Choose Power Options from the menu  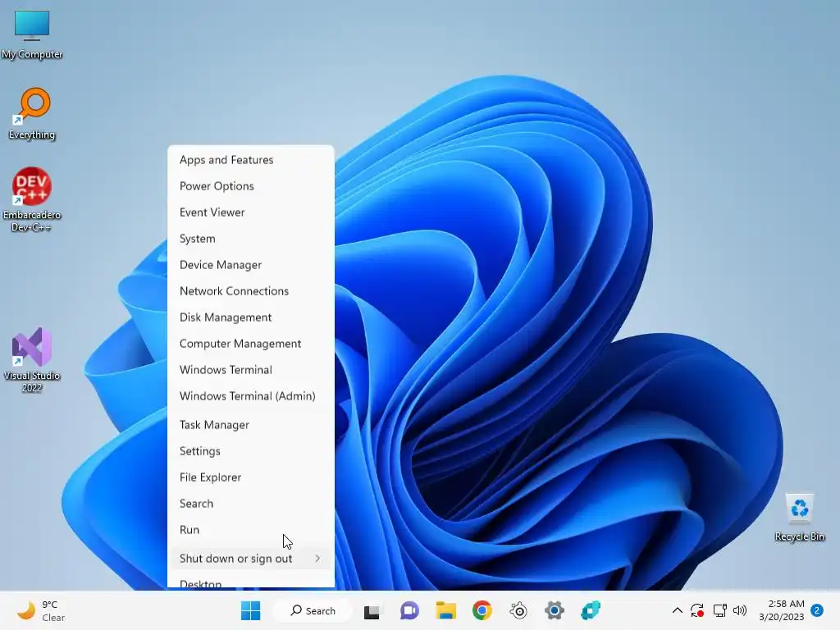(251, 186)
